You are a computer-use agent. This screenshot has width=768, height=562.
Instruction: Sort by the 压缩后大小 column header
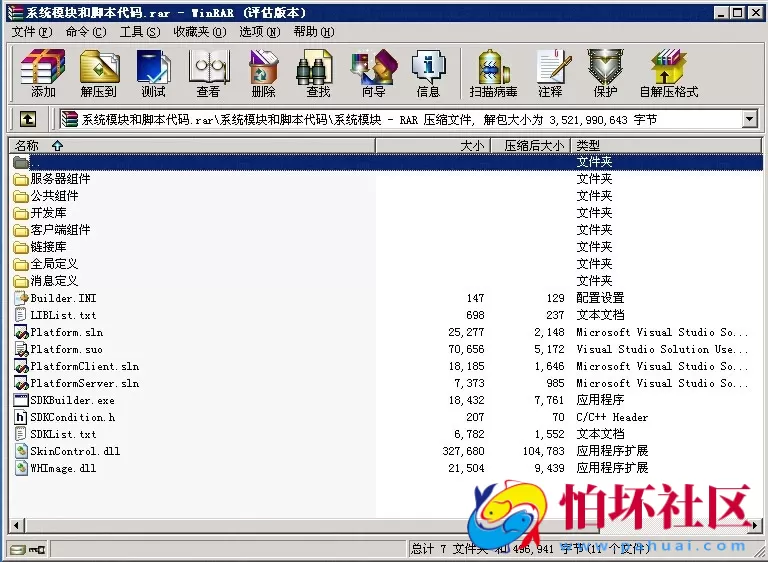click(530, 146)
